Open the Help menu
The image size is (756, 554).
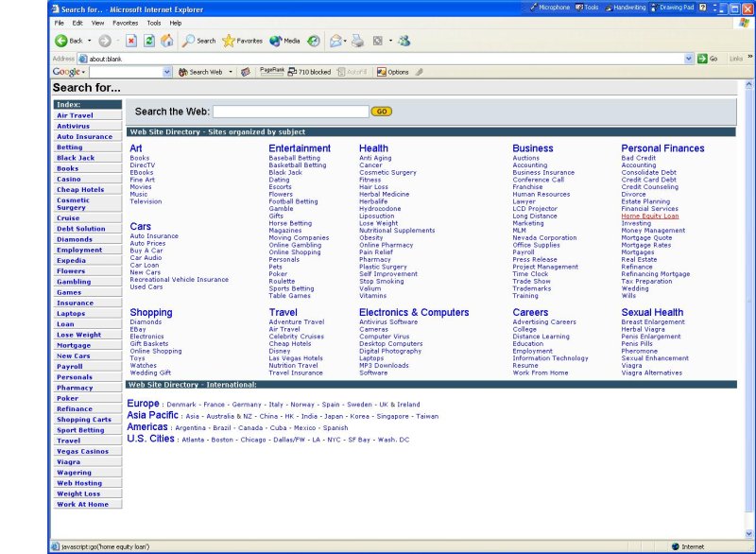[176, 23]
